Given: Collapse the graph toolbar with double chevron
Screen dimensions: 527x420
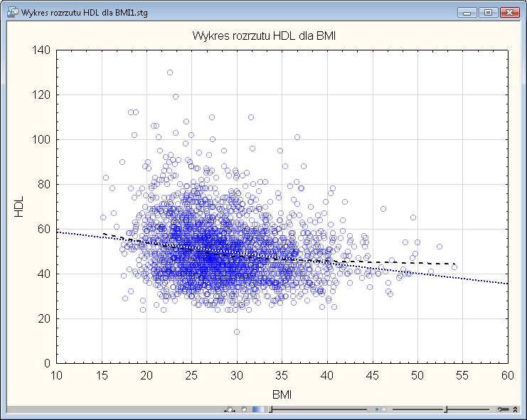Looking at the screenshot, I should (515, 409).
